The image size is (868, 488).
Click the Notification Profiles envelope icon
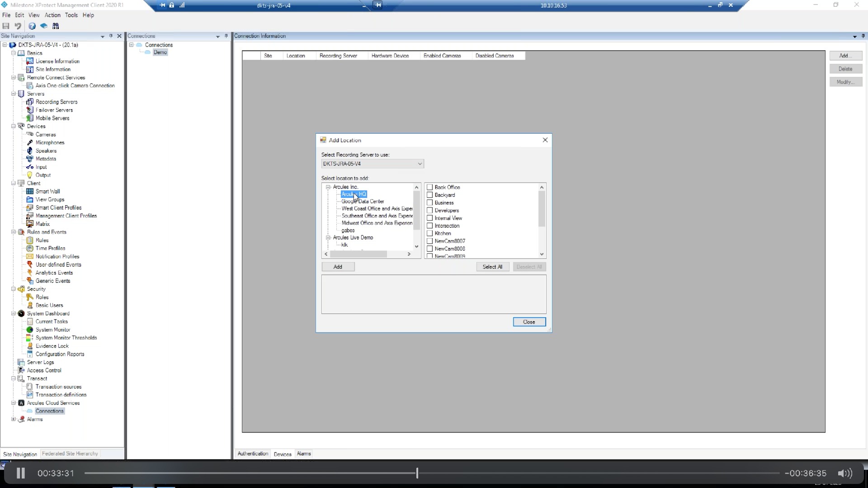[30, 256]
